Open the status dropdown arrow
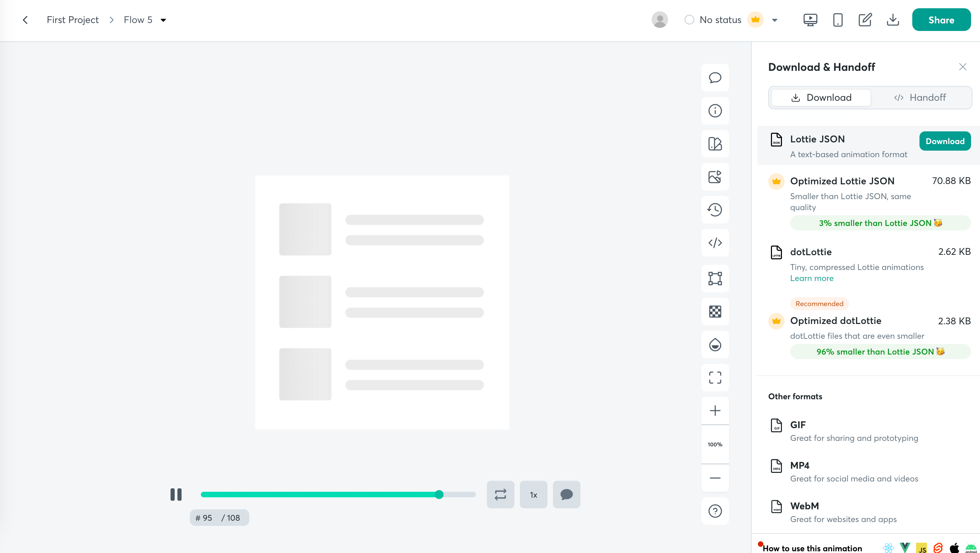 (775, 20)
